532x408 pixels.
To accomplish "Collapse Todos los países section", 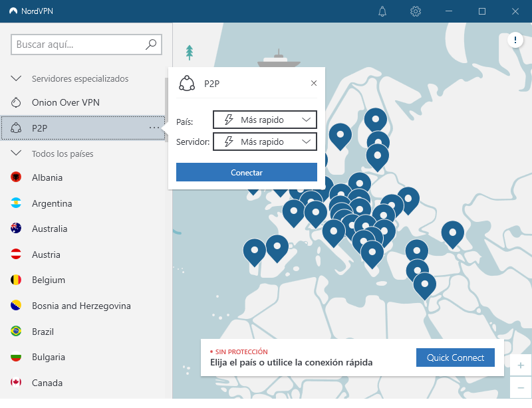I will pos(16,153).
